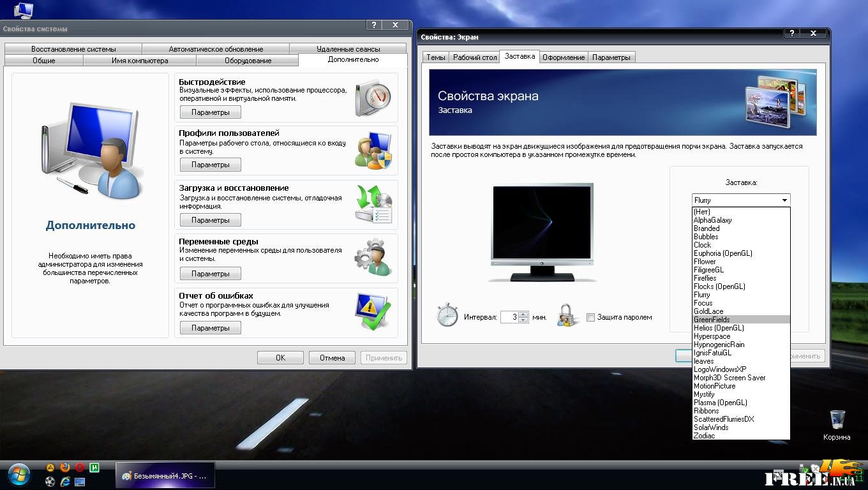868x490 pixels.
Task: Open the Оформление tab
Action: tap(563, 57)
